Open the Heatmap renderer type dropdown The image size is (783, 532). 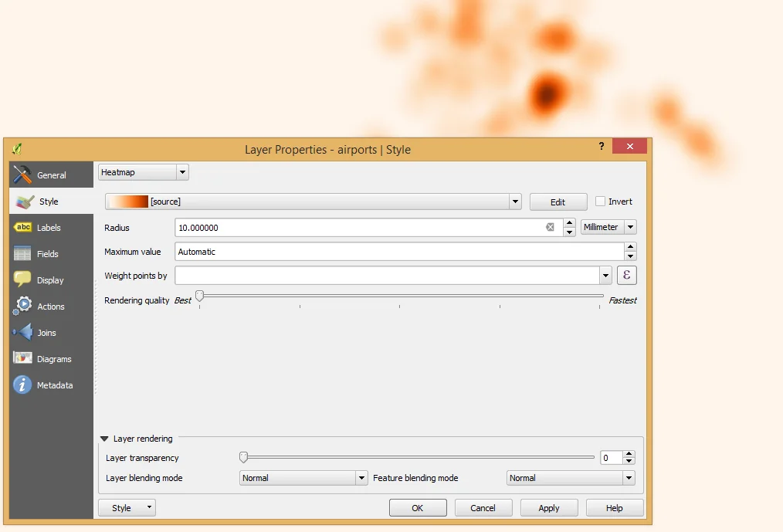click(144, 172)
